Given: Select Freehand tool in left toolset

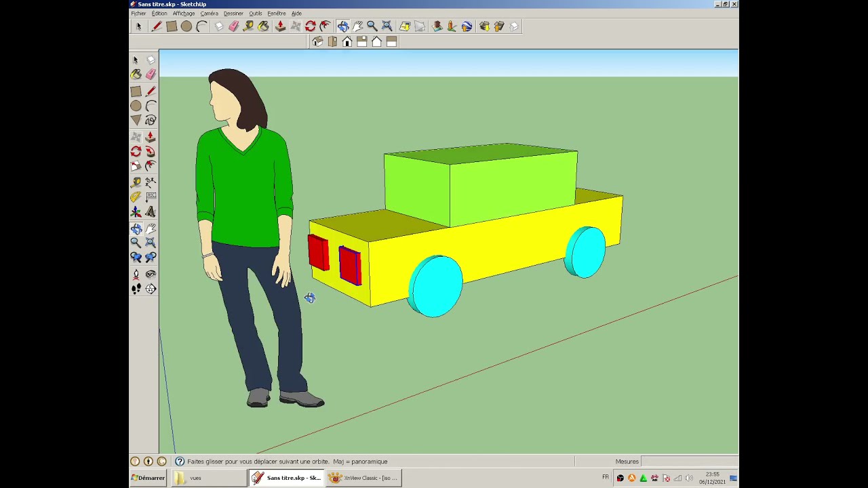Looking at the screenshot, I should click(151, 121).
